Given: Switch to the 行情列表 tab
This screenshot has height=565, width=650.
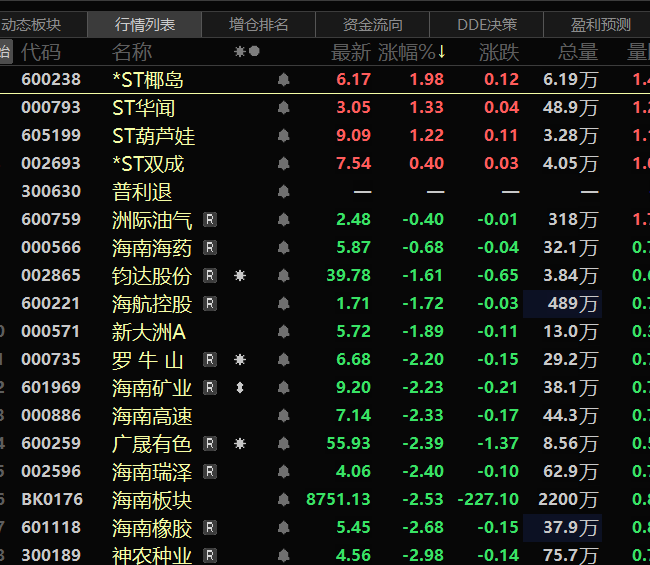Looking at the screenshot, I should pyautogui.click(x=145, y=25).
